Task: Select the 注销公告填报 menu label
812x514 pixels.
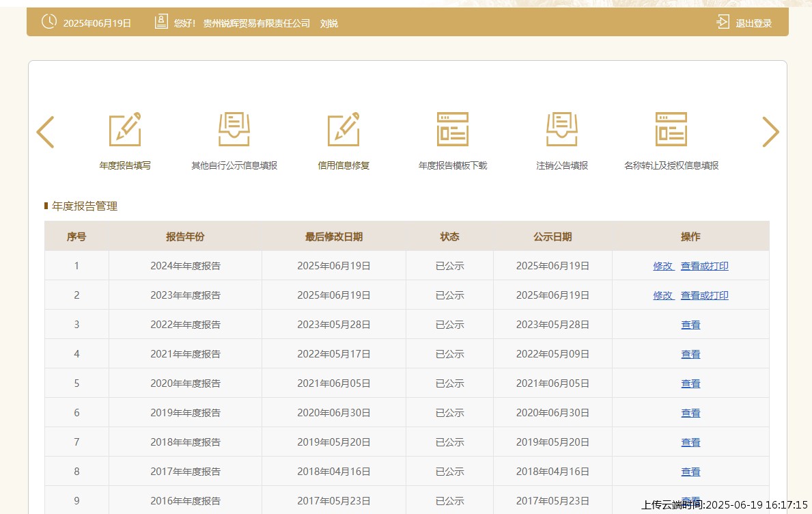Action: click(562, 165)
